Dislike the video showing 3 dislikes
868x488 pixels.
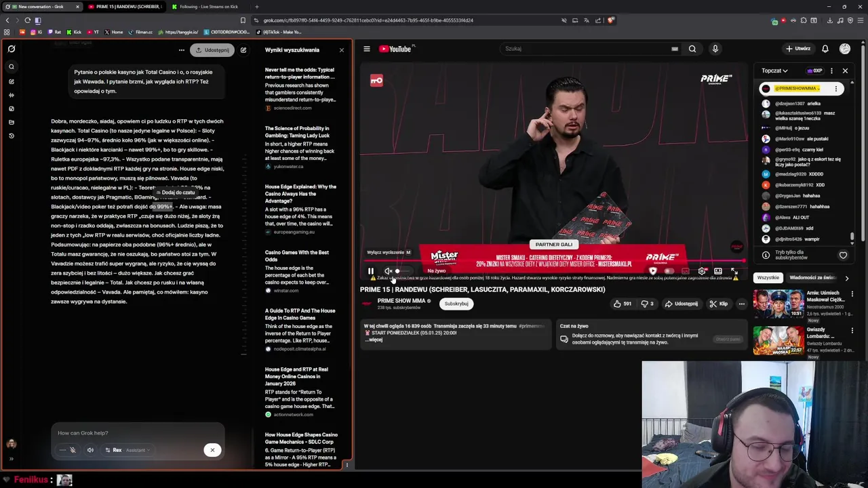coord(648,304)
